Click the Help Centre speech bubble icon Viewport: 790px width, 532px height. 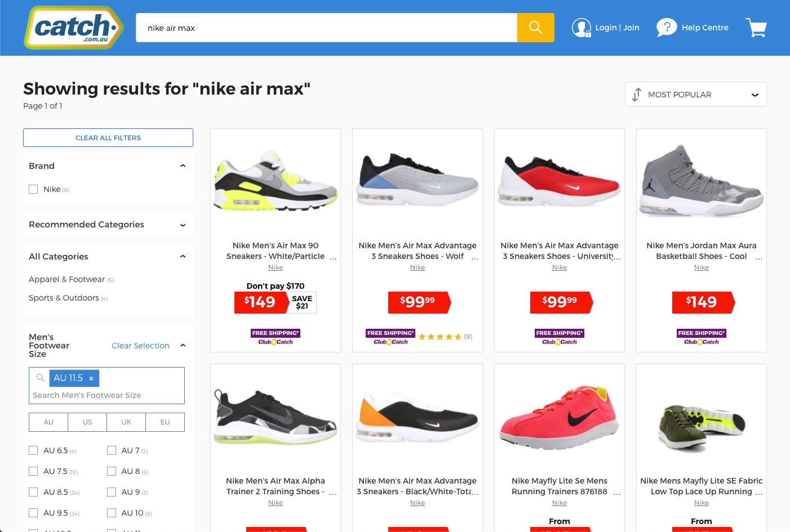pyautogui.click(x=666, y=28)
